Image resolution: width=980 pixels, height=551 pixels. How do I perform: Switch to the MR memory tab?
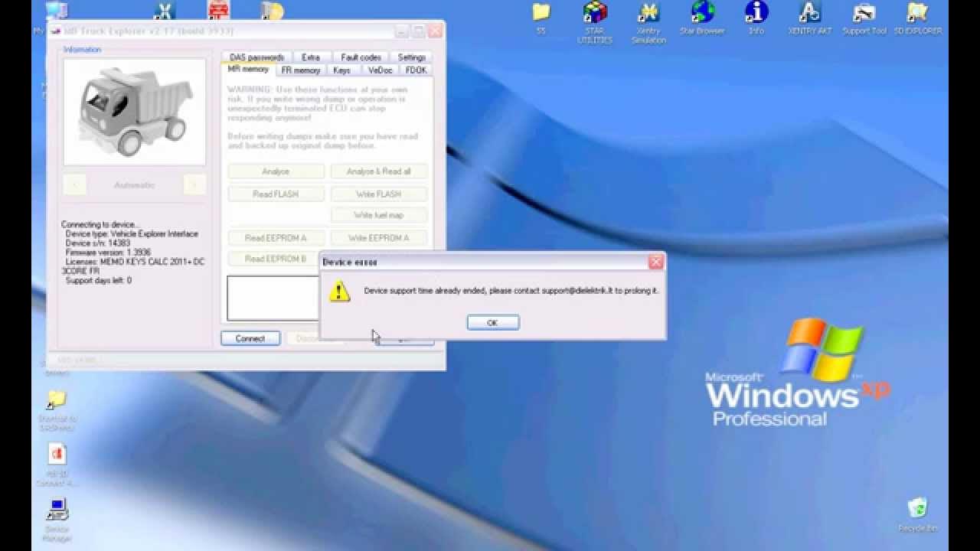click(248, 69)
